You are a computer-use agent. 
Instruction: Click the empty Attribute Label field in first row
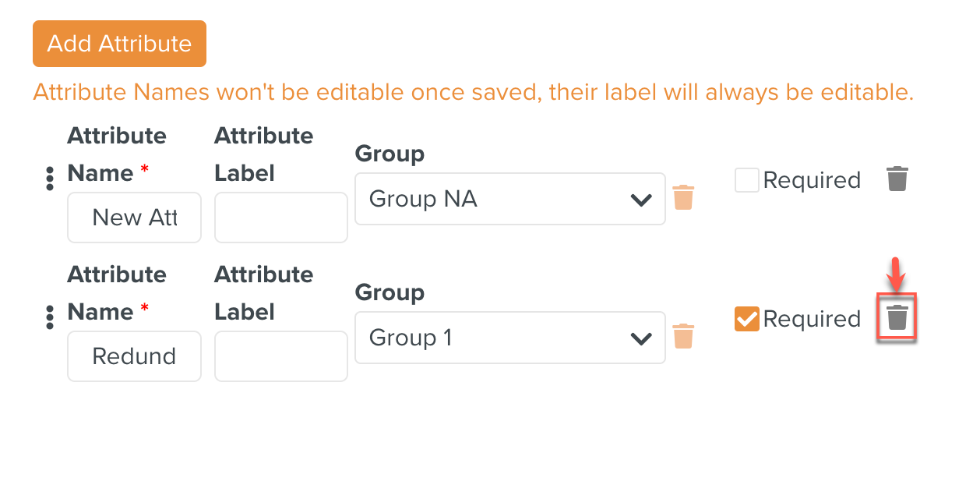(x=280, y=218)
